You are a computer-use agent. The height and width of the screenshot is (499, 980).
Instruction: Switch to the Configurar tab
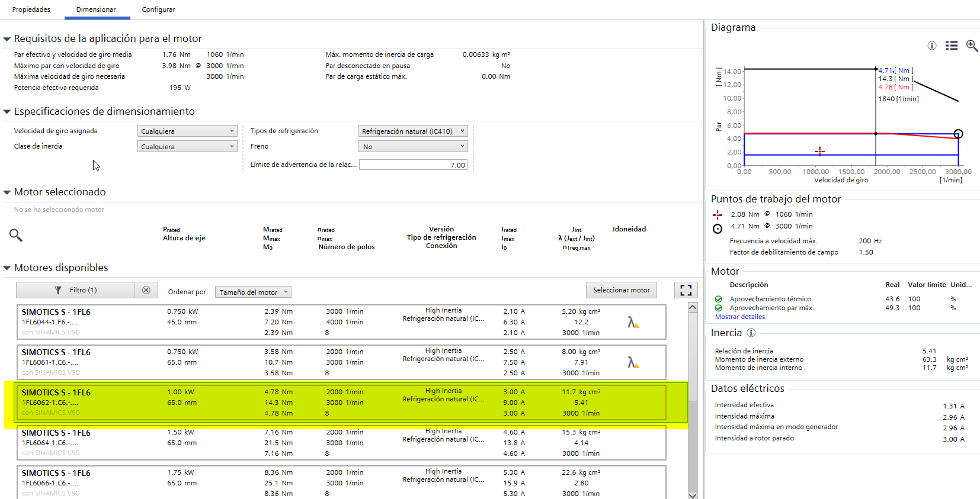pos(158,9)
